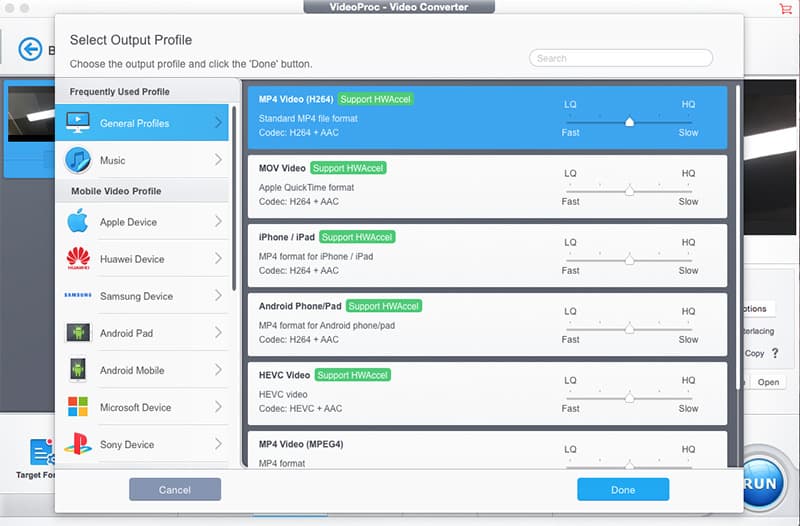Choose the HEVC Video profile
This screenshot has height=526, width=800.
(x=487, y=394)
